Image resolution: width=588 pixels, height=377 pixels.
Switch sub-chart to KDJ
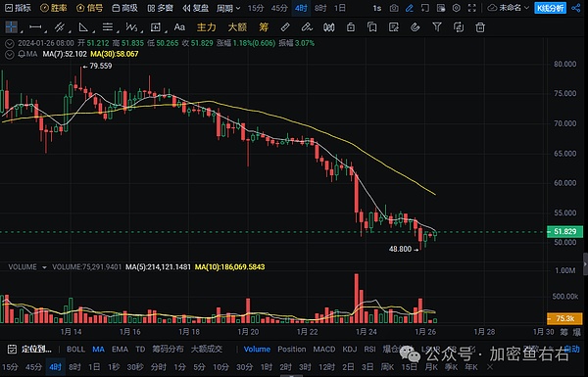[x=350, y=350]
